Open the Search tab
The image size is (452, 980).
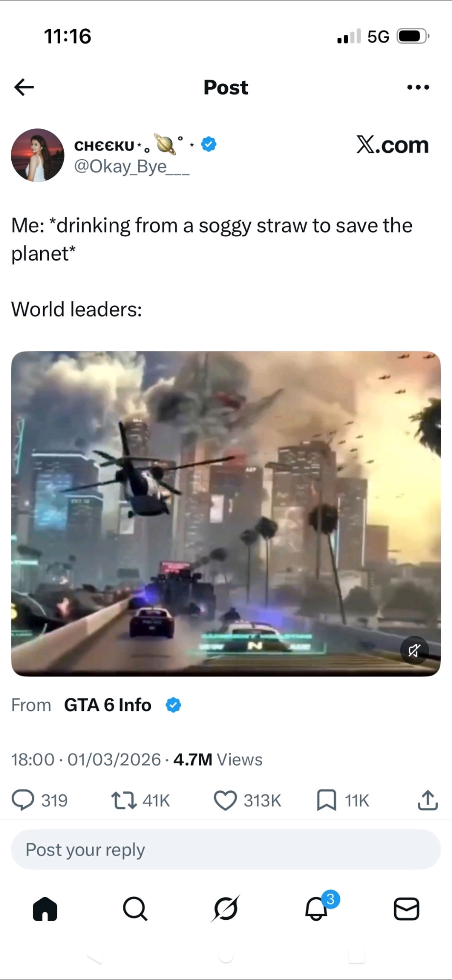[x=135, y=909]
